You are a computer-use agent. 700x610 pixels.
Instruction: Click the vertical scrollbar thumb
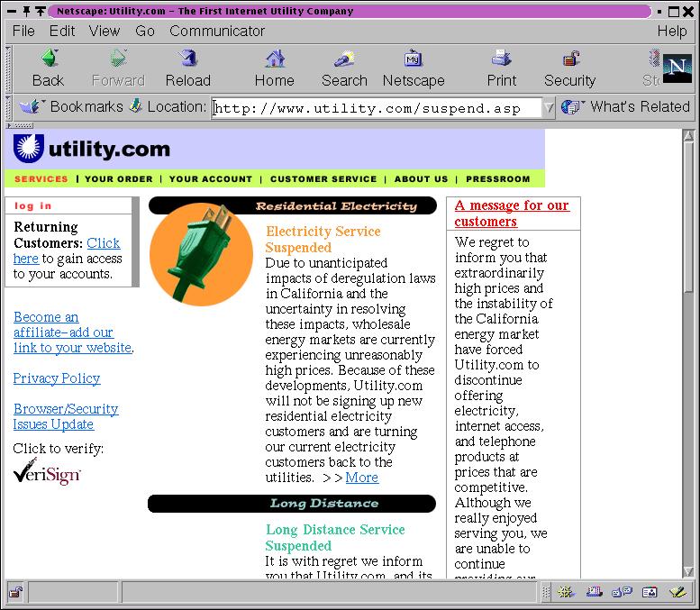point(688,217)
